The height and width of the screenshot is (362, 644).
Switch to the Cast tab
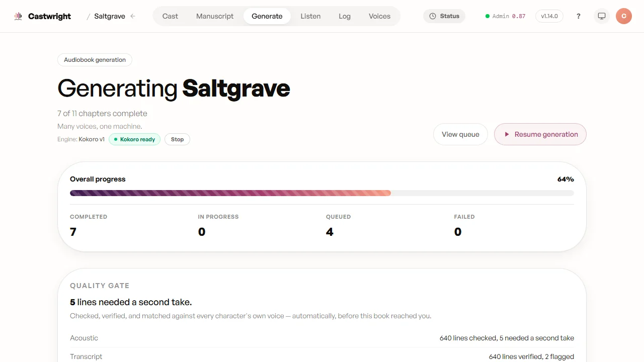pyautogui.click(x=170, y=16)
